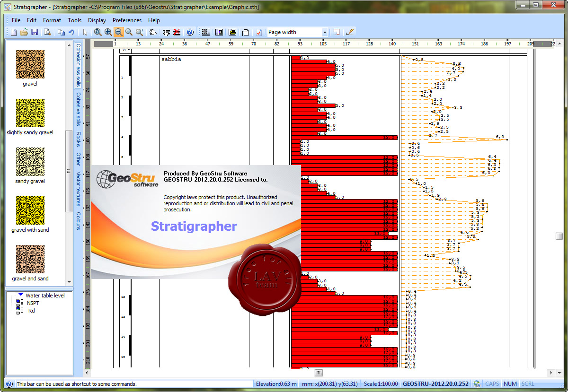
Task: Select gravel with sand texture
Action: click(x=30, y=211)
